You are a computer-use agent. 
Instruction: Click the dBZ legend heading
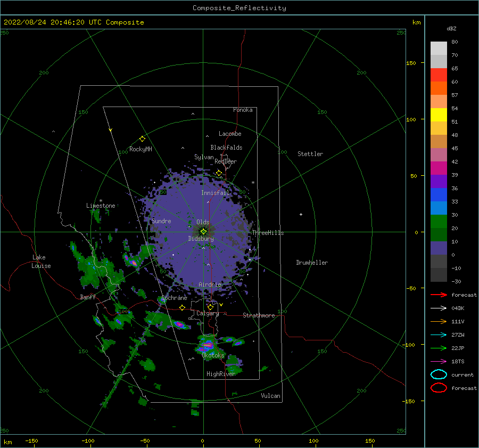(x=451, y=28)
